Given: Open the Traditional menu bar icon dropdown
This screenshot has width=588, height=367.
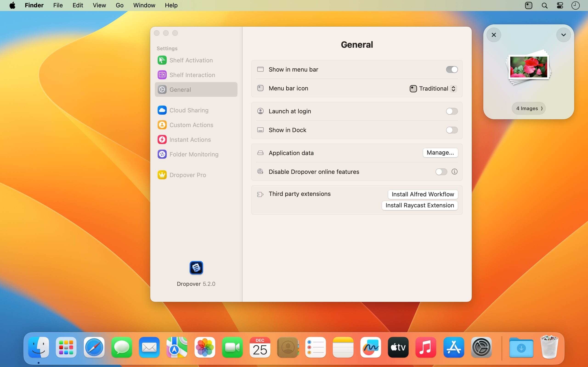Looking at the screenshot, I should pos(433,89).
